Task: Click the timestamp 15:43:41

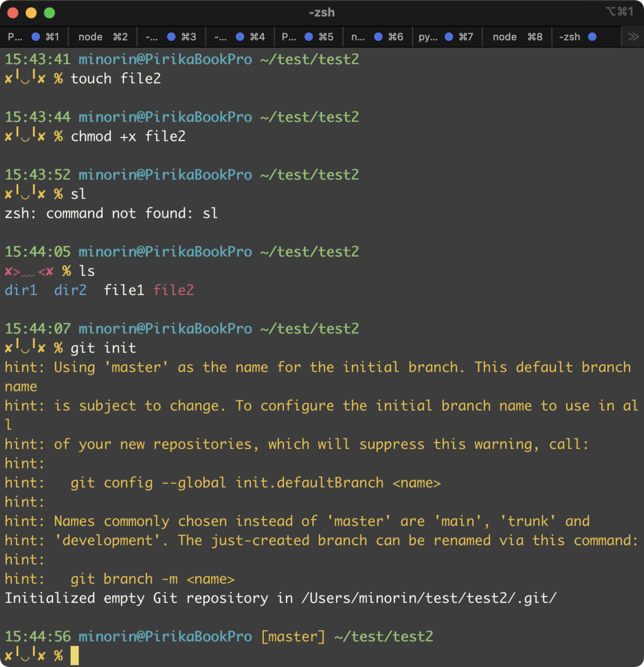Action: coord(38,59)
